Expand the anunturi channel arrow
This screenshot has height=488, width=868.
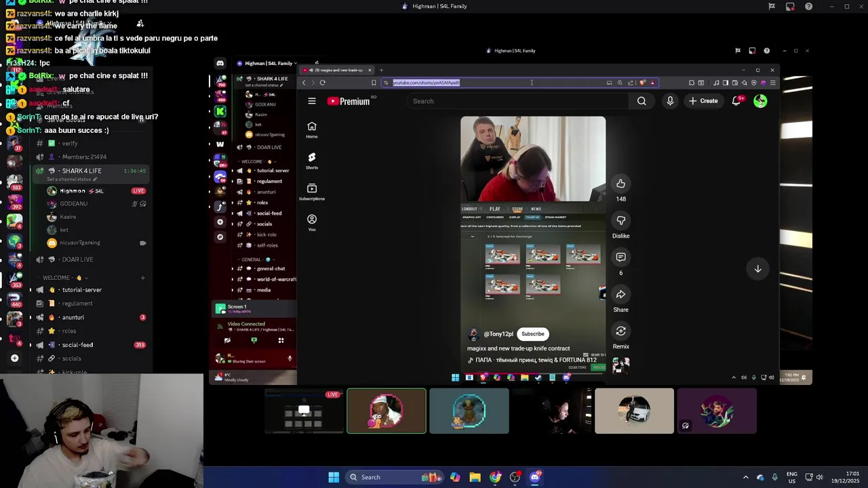coord(30,317)
